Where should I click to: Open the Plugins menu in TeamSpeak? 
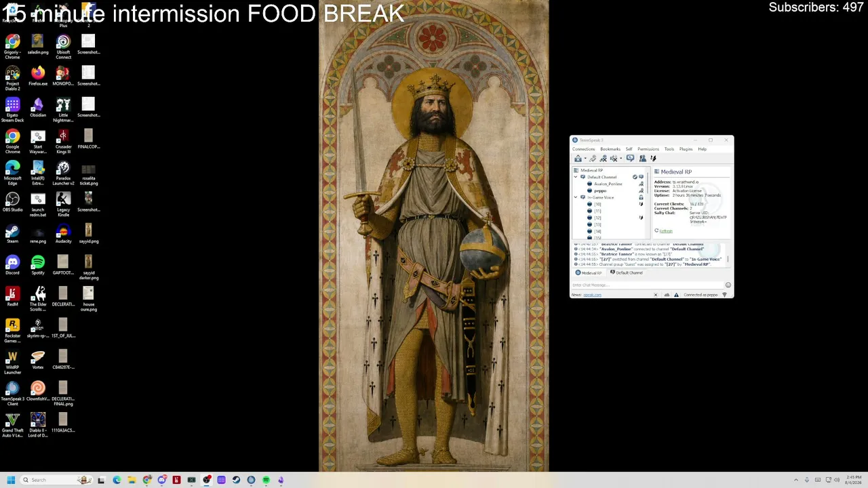pyautogui.click(x=686, y=149)
